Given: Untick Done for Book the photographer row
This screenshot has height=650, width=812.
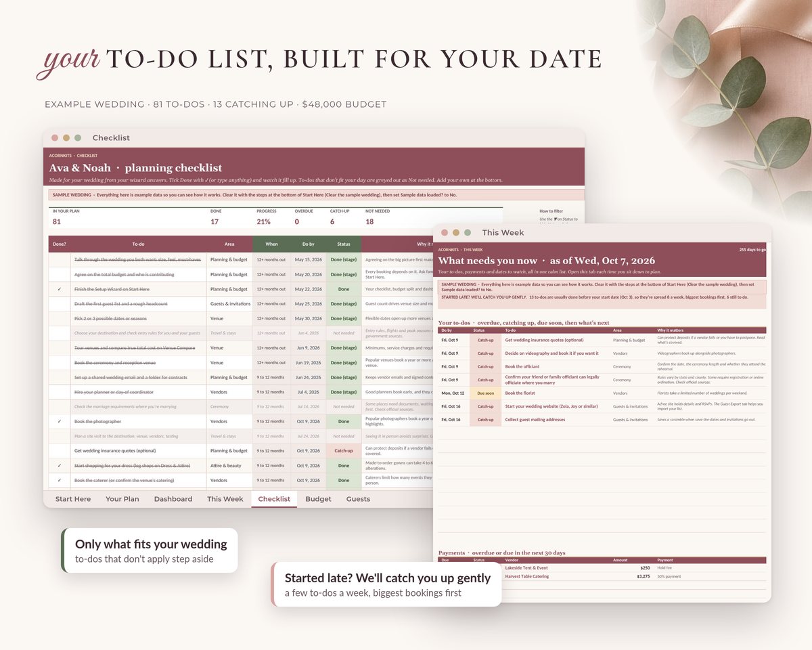Looking at the screenshot, I should tap(60, 421).
